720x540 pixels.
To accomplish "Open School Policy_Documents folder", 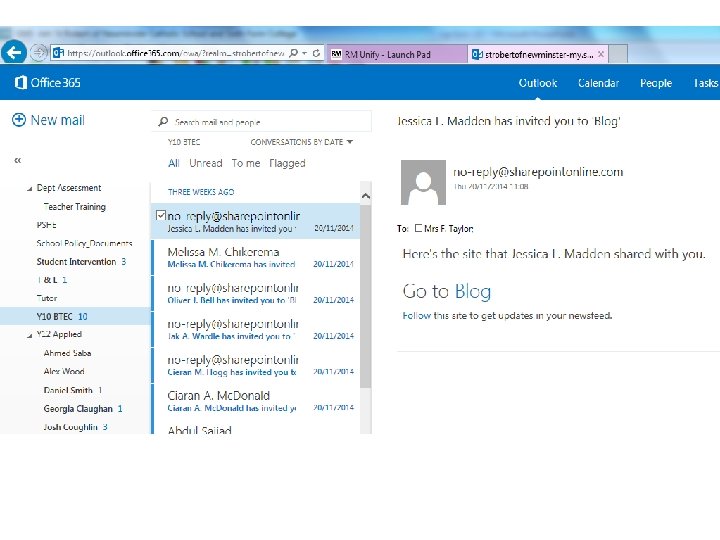I will click(x=84, y=243).
